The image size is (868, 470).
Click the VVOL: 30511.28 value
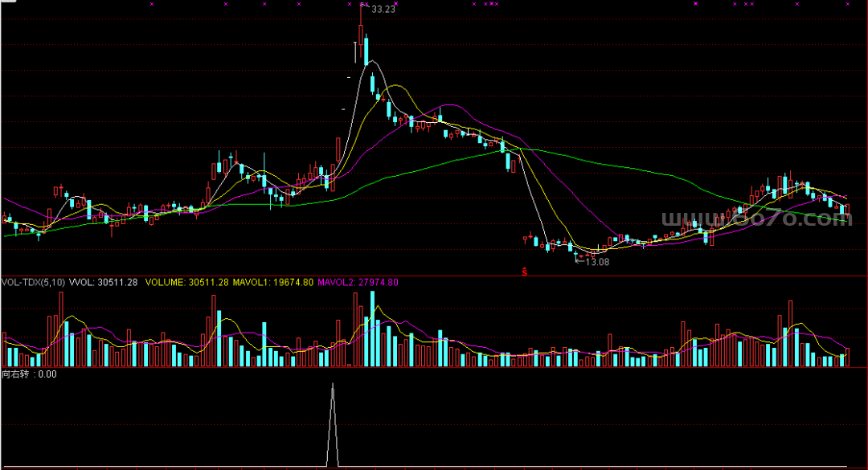pos(104,282)
